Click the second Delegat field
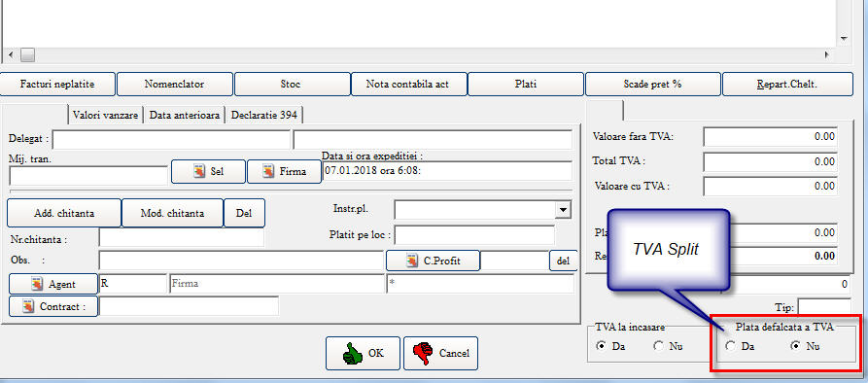The width and height of the screenshot is (868, 383). click(x=433, y=139)
